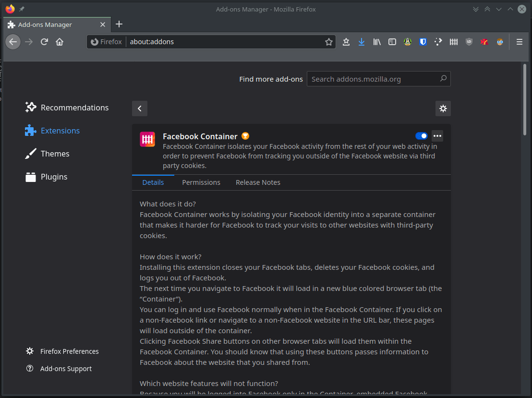Screen dimensions: 532x398
Task: Open the Firefox hamburger menu
Action: (x=519, y=42)
